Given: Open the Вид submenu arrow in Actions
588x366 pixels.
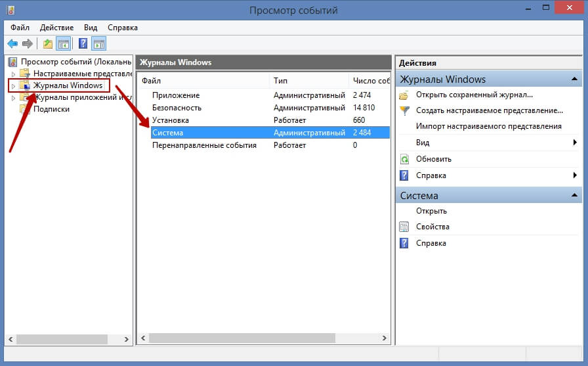Looking at the screenshot, I should (575, 143).
